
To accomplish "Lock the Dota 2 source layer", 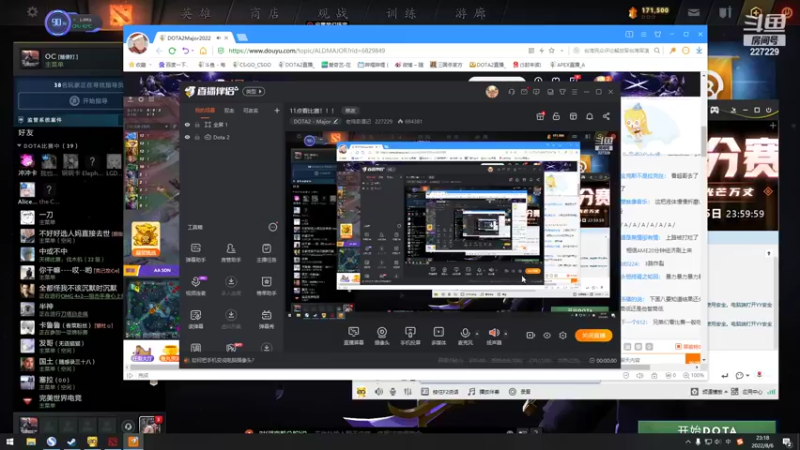I will (197, 137).
